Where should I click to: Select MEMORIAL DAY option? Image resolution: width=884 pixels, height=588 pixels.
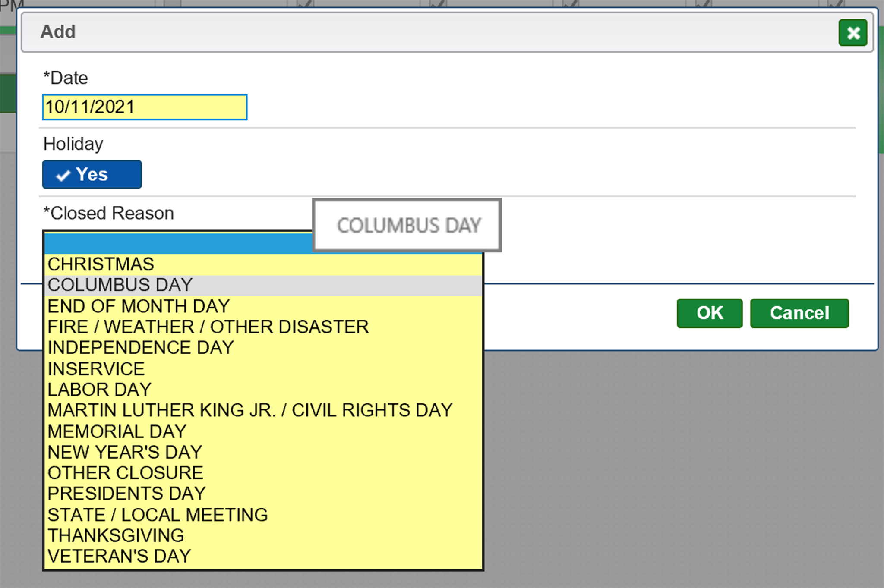pyautogui.click(x=117, y=431)
